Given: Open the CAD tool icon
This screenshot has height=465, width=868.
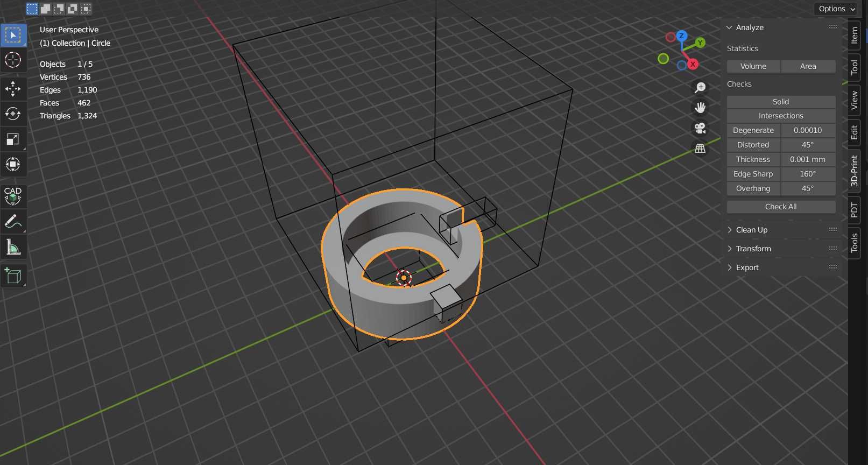Looking at the screenshot, I should (13, 196).
